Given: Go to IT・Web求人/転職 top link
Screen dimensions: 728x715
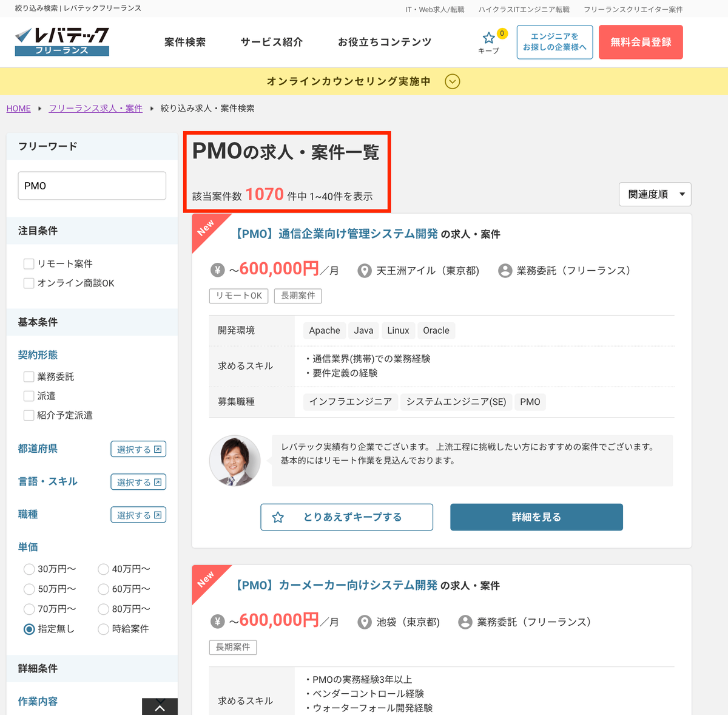Looking at the screenshot, I should [435, 9].
